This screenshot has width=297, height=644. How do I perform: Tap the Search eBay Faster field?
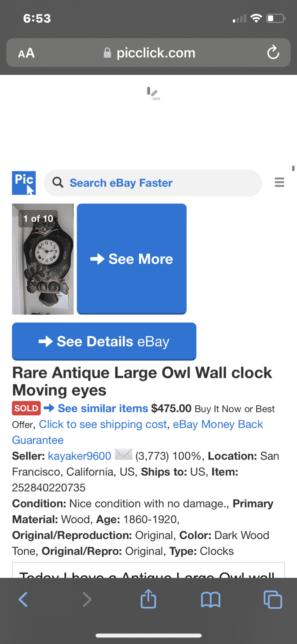click(158, 183)
